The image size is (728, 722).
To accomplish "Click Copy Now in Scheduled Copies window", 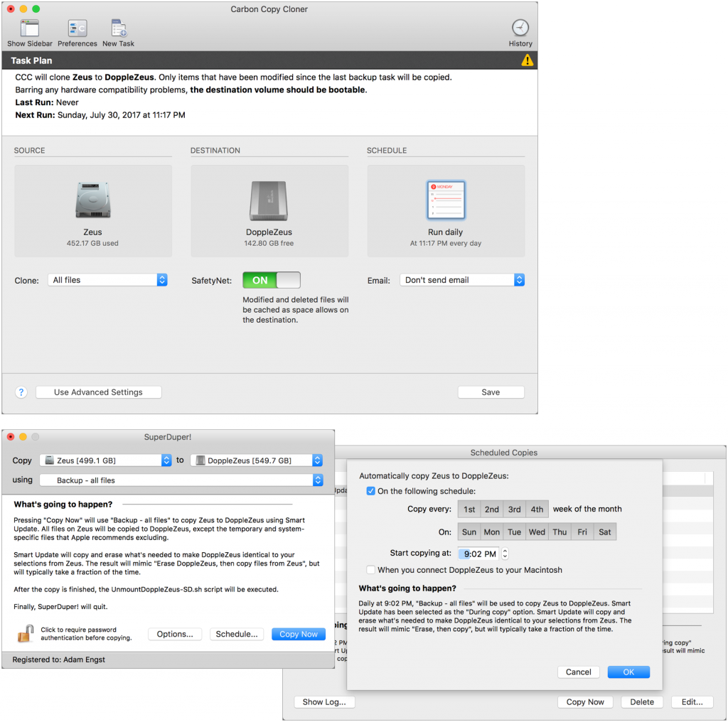I will pyautogui.click(x=585, y=702).
